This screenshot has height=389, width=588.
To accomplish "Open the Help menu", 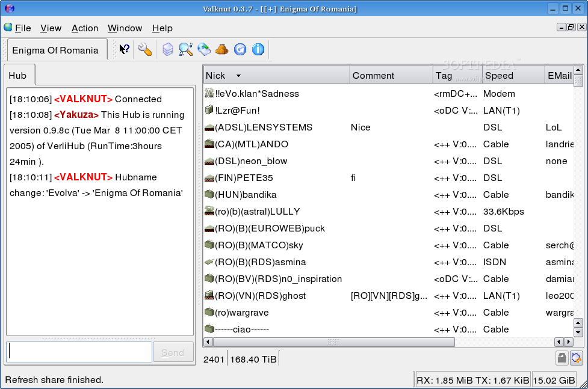I will pos(162,28).
